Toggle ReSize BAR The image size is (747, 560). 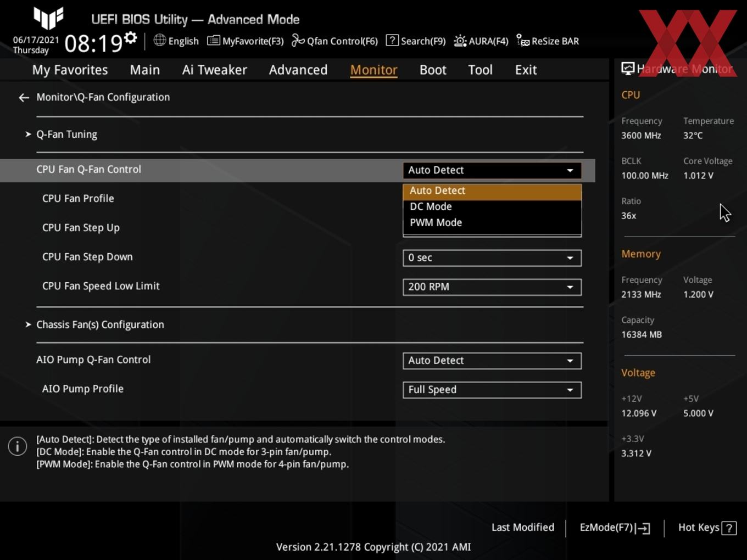pyautogui.click(x=548, y=41)
